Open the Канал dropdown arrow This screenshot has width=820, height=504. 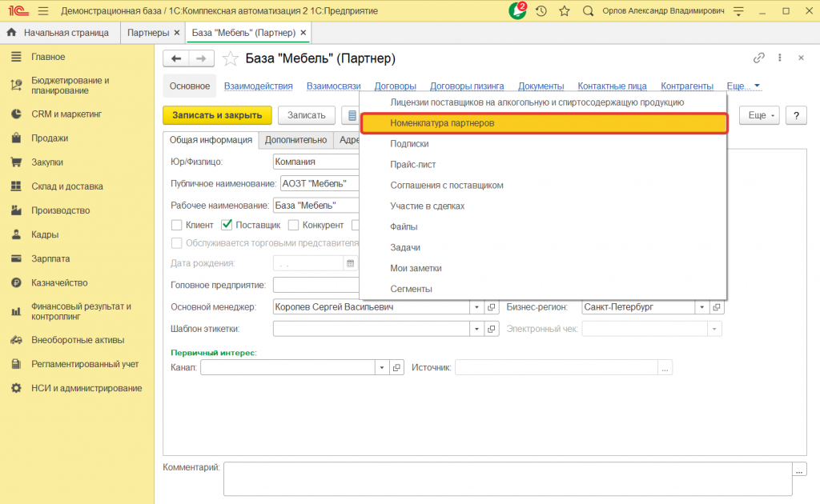(x=382, y=367)
